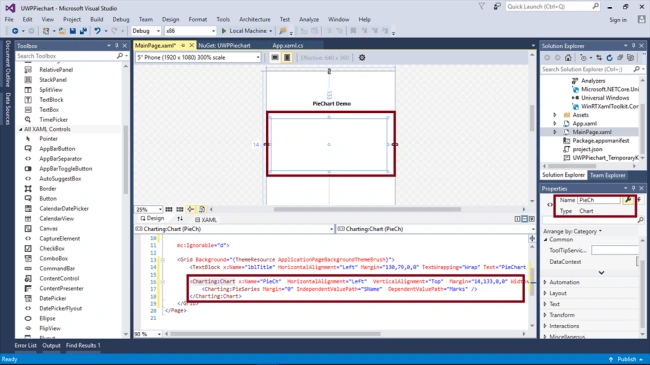Click the Save All toolbar icon
650x365 pixels.
[83, 31]
